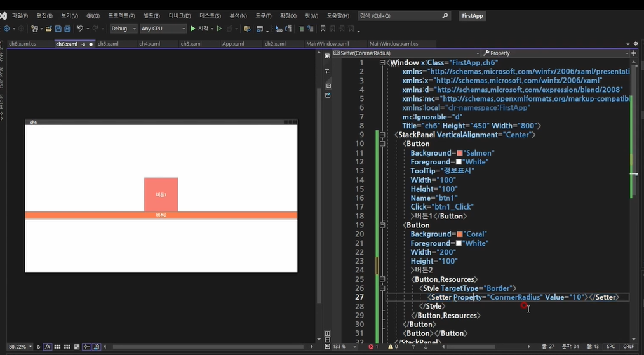The height and width of the screenshot is (355, 644).
Task: Switch to the MainWindow.xaml.cs tab
Action: pyautogui.click(x=394, y=44)
